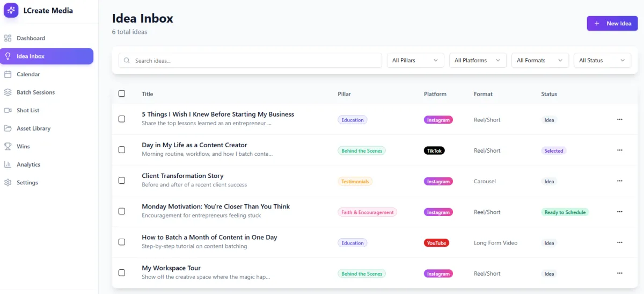
Task: Click the Shot List camera icon
Action: point(8,110)
